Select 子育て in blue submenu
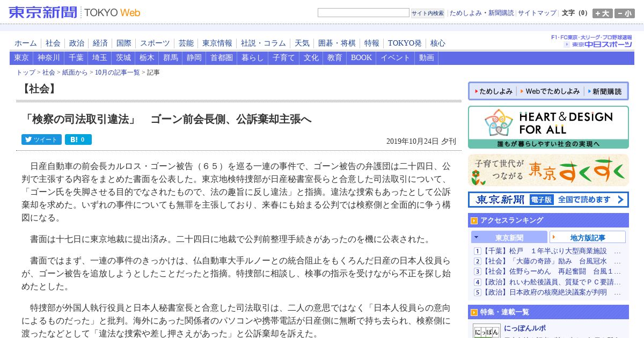This screenshot has width=644, height=338. [x=284, y=58]
